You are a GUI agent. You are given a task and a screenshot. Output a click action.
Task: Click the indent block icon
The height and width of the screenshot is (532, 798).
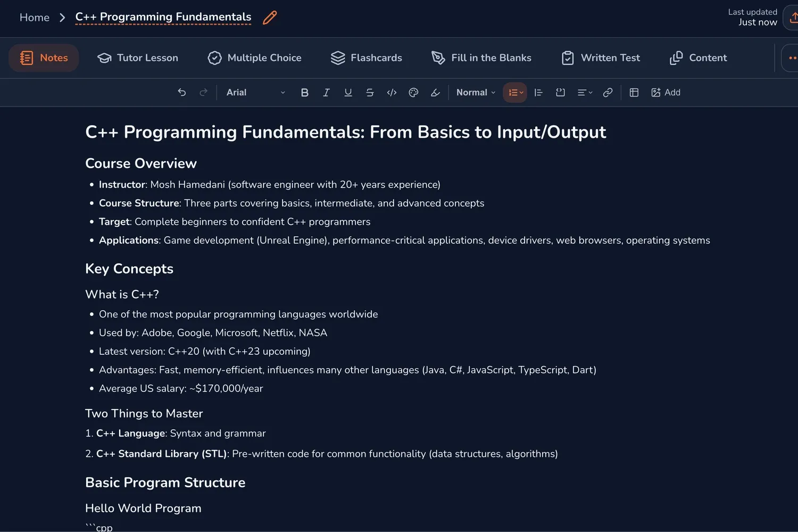538,93
